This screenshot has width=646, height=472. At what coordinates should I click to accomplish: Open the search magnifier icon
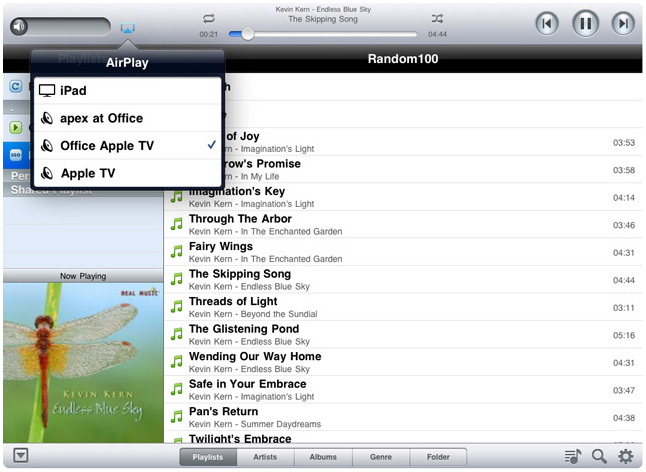click(x=599, y=456)
